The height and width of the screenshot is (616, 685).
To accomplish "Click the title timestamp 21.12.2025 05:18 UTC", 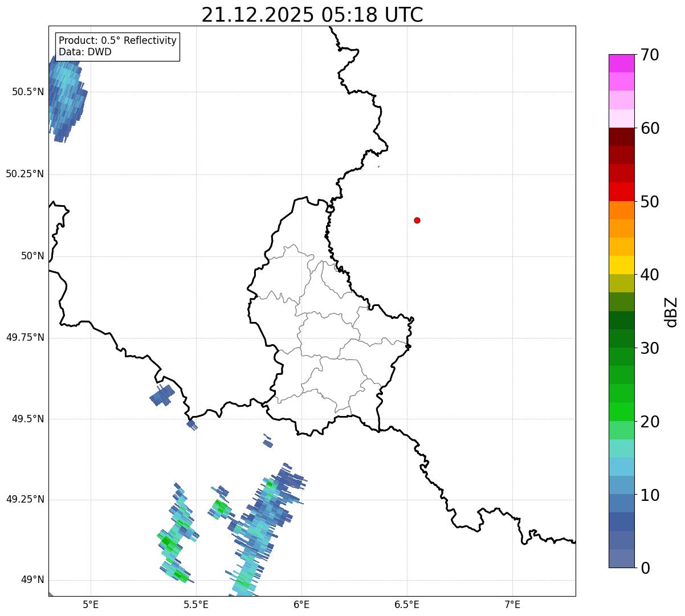I will (312, 15).
